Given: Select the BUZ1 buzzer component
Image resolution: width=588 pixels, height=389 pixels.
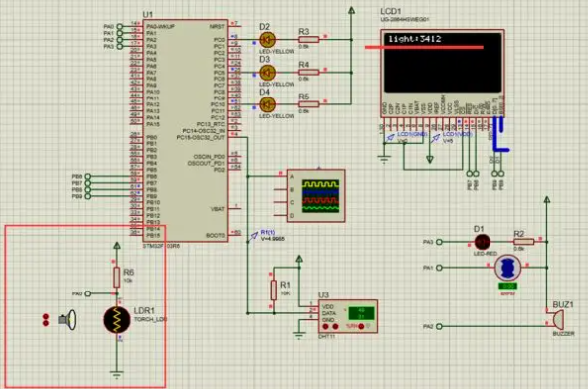Looking at the screenshot, I should click(556, 319).
